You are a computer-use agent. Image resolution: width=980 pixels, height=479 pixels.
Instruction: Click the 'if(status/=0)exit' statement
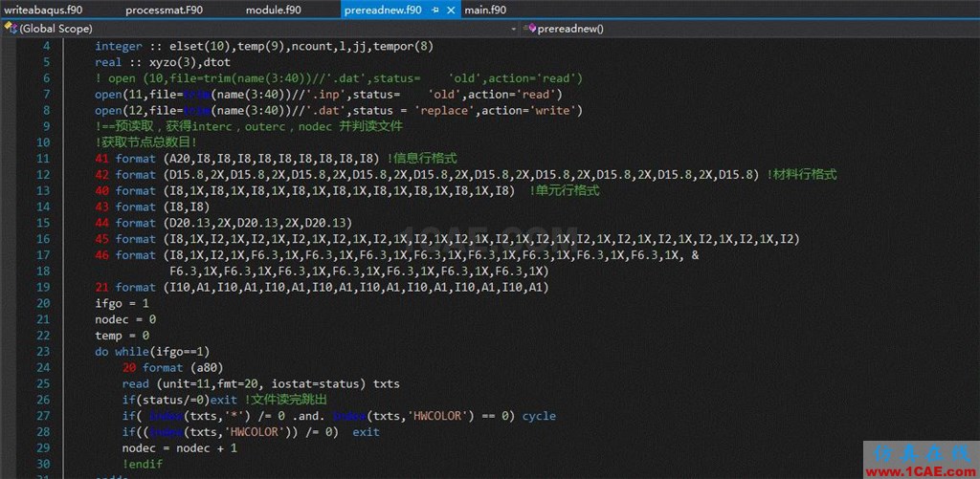pyautogui.click(x=177, y=400)
